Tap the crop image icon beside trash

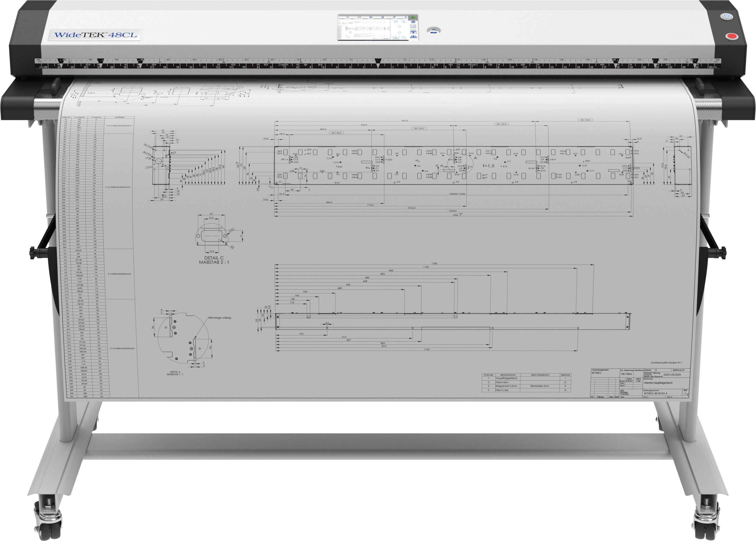point(404,22)
